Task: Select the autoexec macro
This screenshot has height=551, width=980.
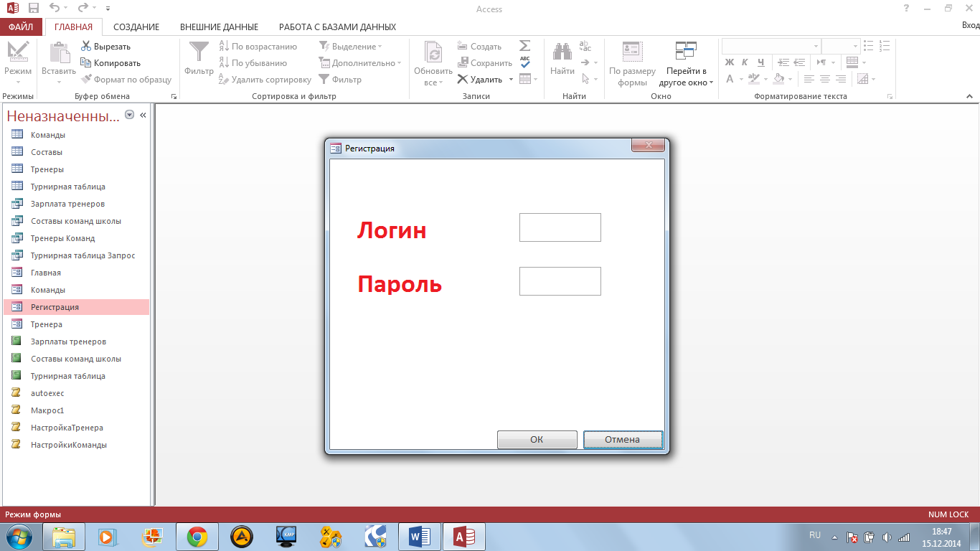Action: 77,393
